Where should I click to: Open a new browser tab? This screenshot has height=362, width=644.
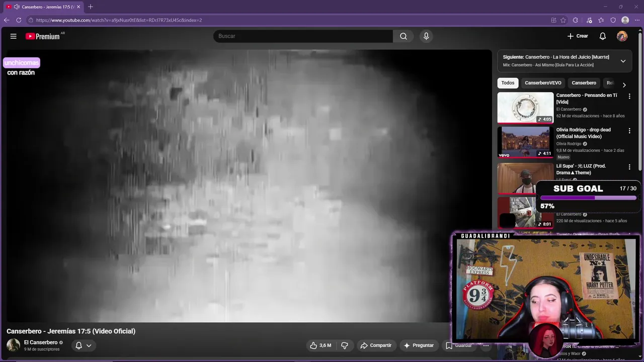[x=91, y=7]
